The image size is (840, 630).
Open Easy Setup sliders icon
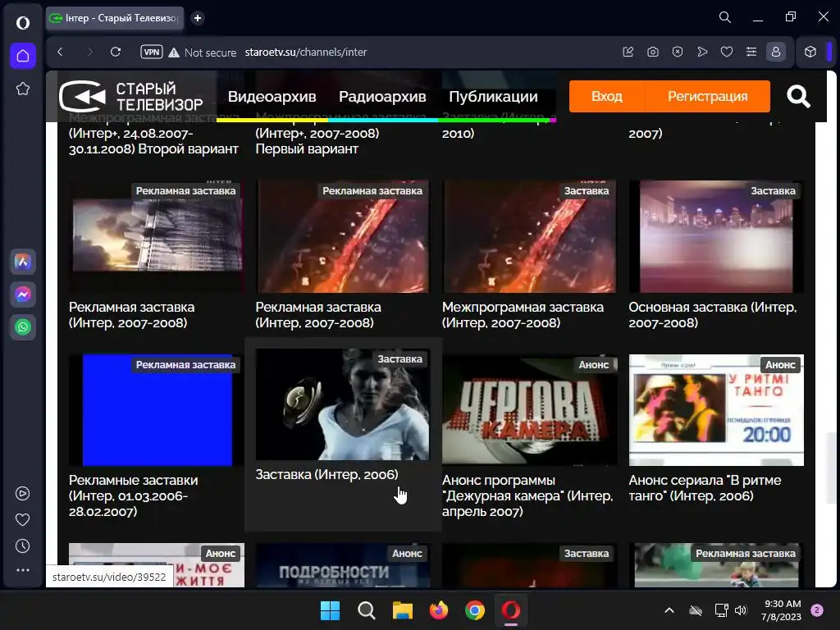[751, 52]
